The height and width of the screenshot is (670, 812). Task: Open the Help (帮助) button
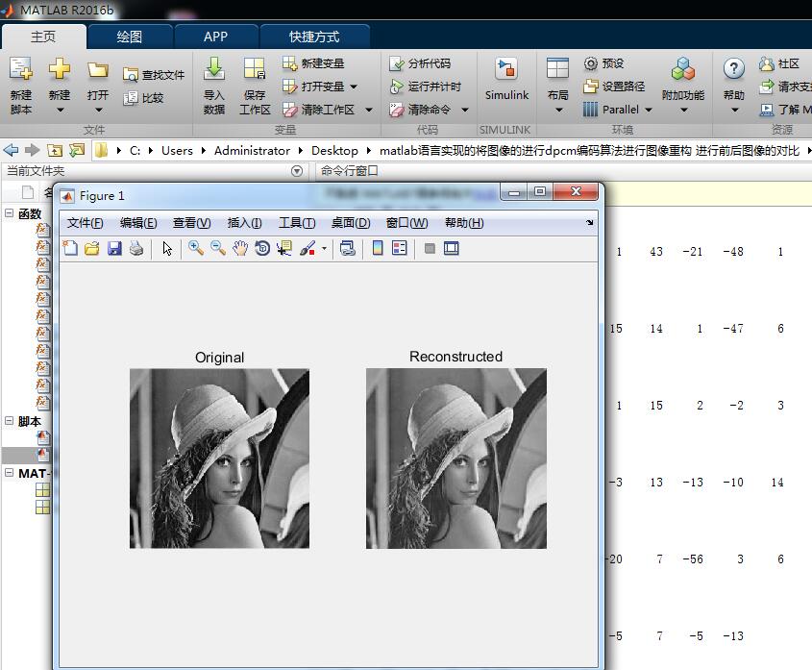click(x=734, y=86)
